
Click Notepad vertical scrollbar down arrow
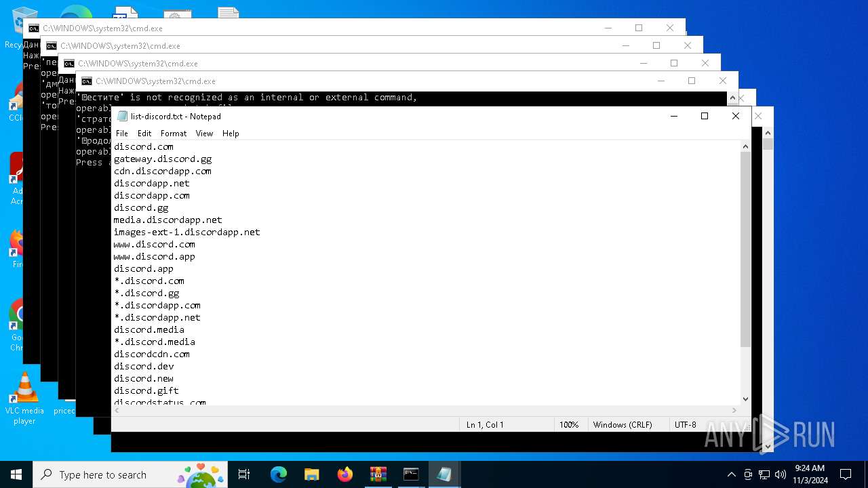[x=745, y=399]
